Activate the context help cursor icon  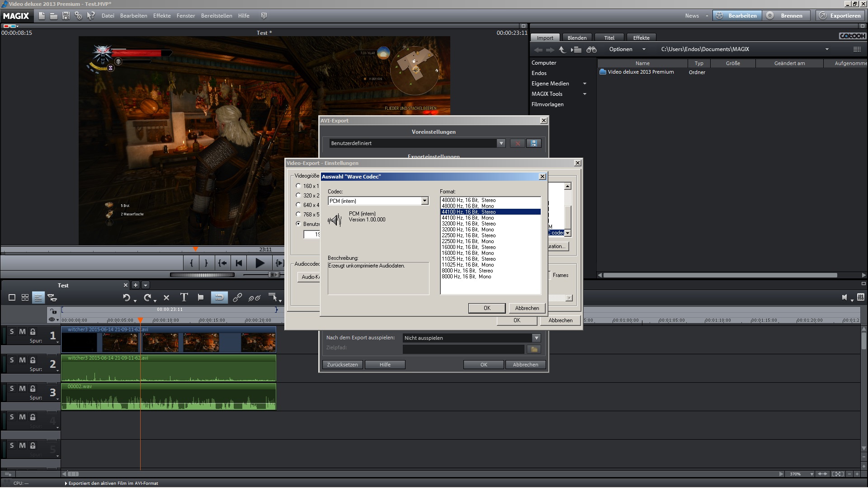point(91,16)
